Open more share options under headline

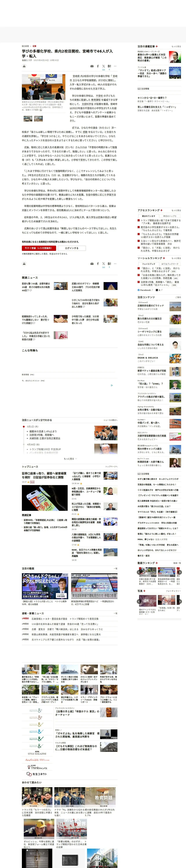click(115, 66)
